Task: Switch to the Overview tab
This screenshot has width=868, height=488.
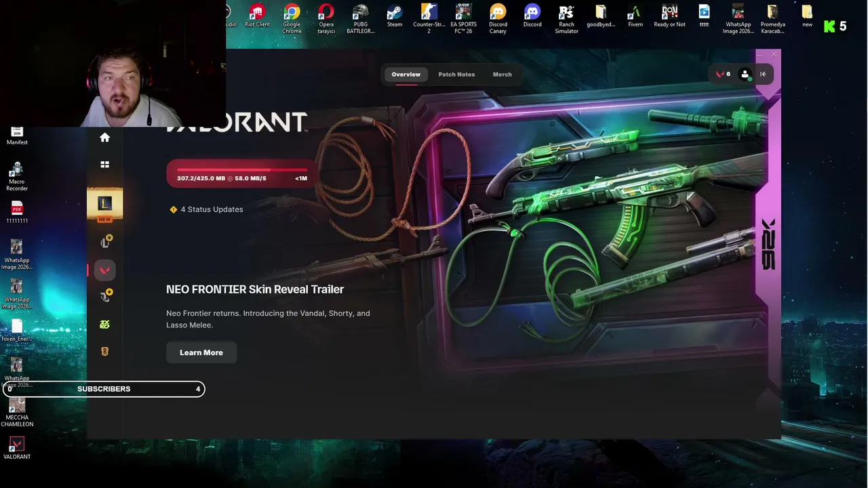Action: 406,75
